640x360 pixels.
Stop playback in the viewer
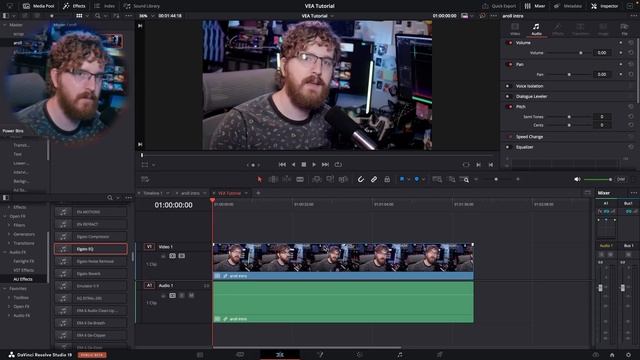click(304, 164)
